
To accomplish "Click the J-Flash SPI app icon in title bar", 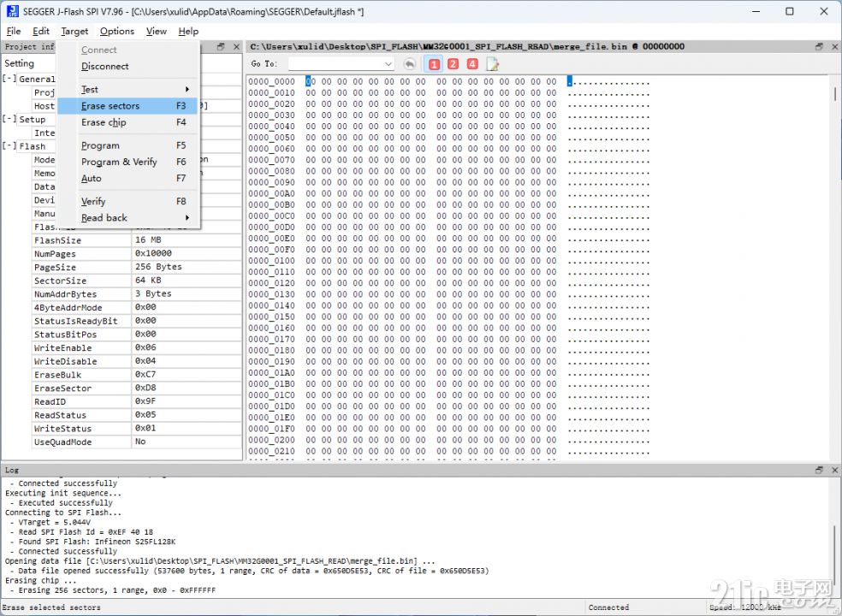I will [x=12, y=11].
